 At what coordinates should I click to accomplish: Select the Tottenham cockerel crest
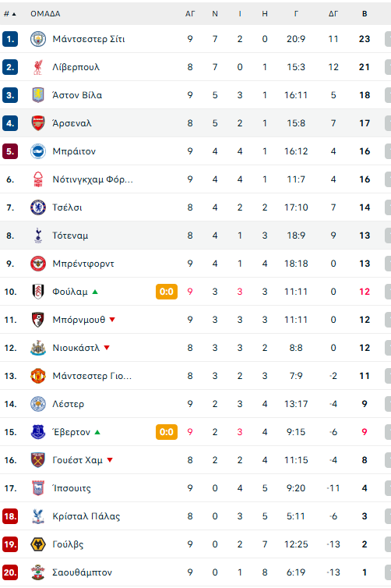(x=38, y=236)
